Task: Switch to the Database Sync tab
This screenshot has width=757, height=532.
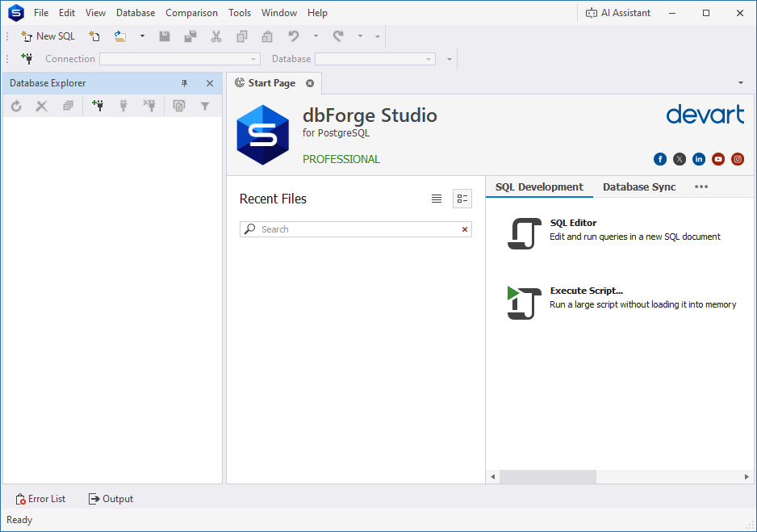Action: tap(639, 186)
